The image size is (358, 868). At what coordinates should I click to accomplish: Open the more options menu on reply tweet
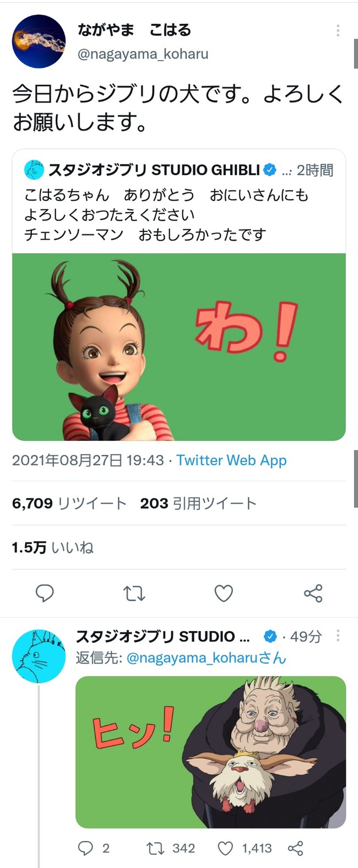[x=338, y=636]
